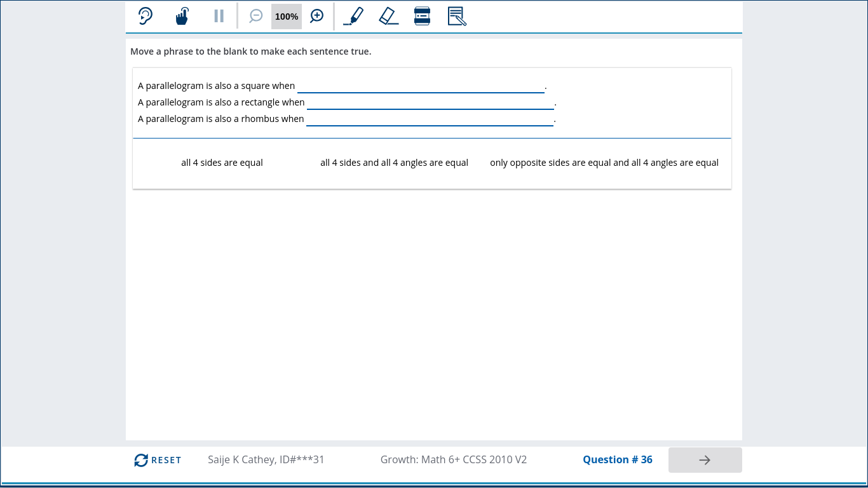Pick the phrase 'all 4 sides are equal'
The width and height of the screenshot is (868, 488).
click(222, 163)
